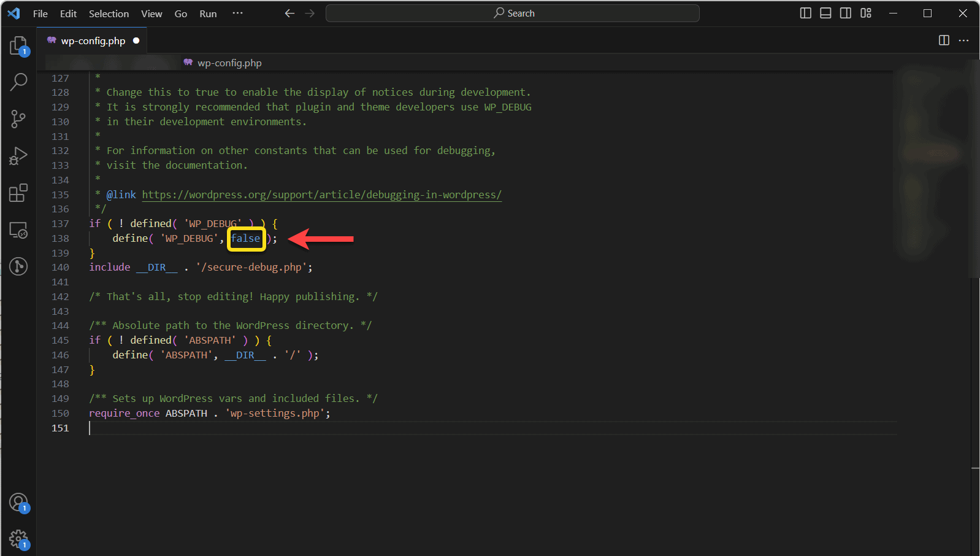Open the Customize Layout menu
The width and height of the screenshot is (980, 556).
tap(866, 13)
